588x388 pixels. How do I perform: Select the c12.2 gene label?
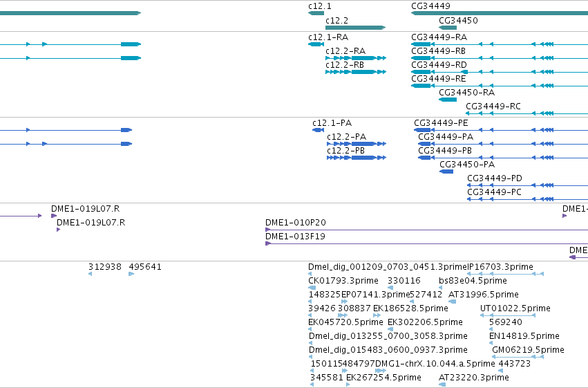(x=336, y=21)
